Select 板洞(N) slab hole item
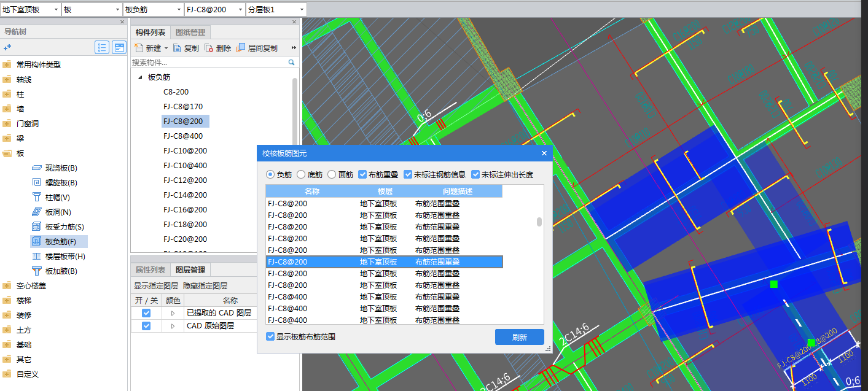Image resolution: width=868 pixels, height=391 pixels. [52, 212]
